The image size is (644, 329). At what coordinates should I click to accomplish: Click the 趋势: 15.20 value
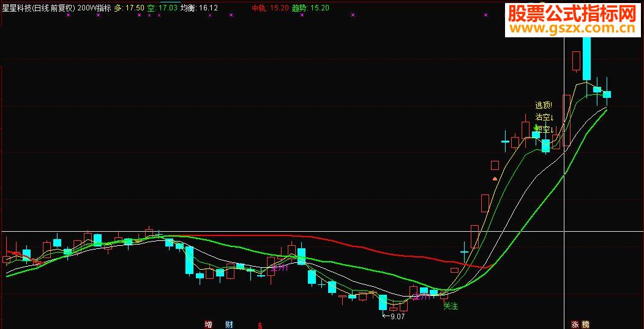pos(310,8)
